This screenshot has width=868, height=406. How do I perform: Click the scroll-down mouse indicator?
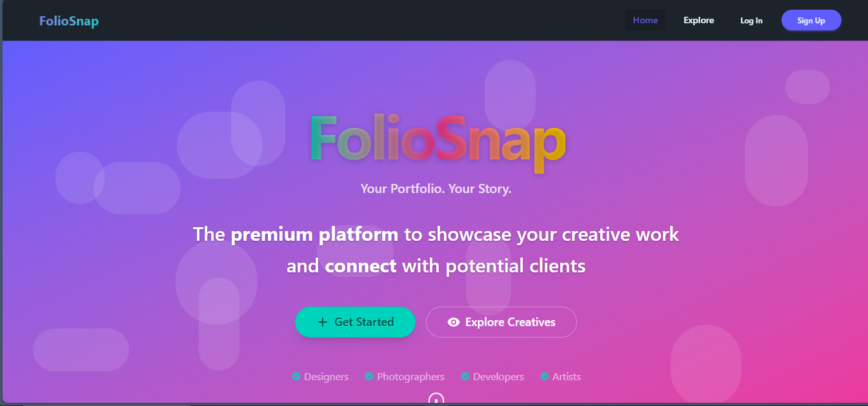point(435,400)
